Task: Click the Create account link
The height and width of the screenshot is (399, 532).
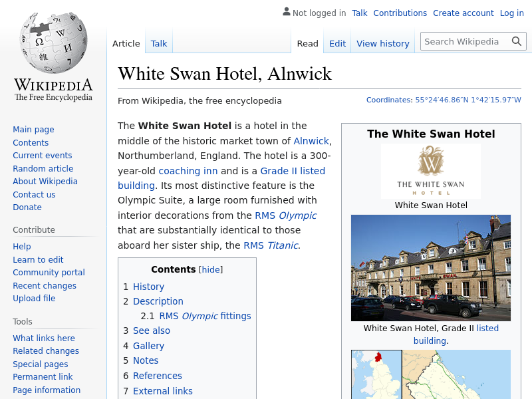Action: click(x=463, y=13)
